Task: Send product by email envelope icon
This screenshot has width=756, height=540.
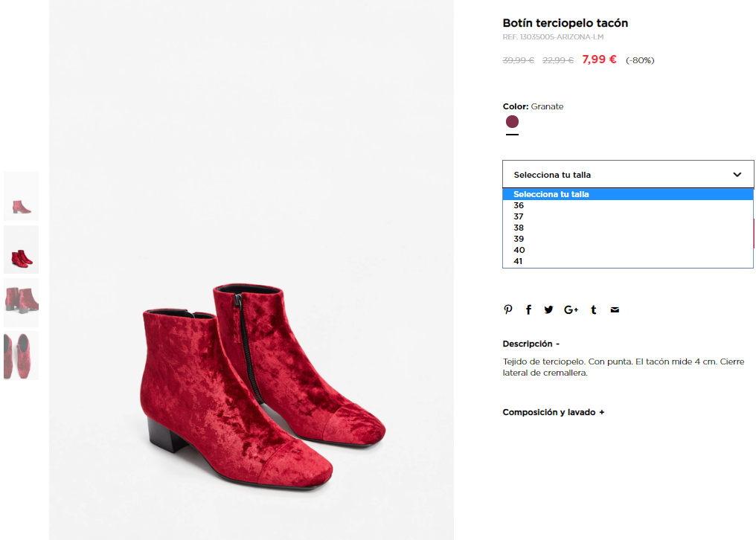Action: click(615, 309)
